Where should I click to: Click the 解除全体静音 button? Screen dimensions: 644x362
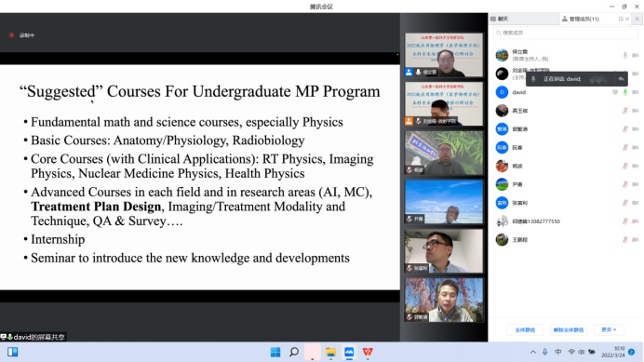click(x=569, y=329)
